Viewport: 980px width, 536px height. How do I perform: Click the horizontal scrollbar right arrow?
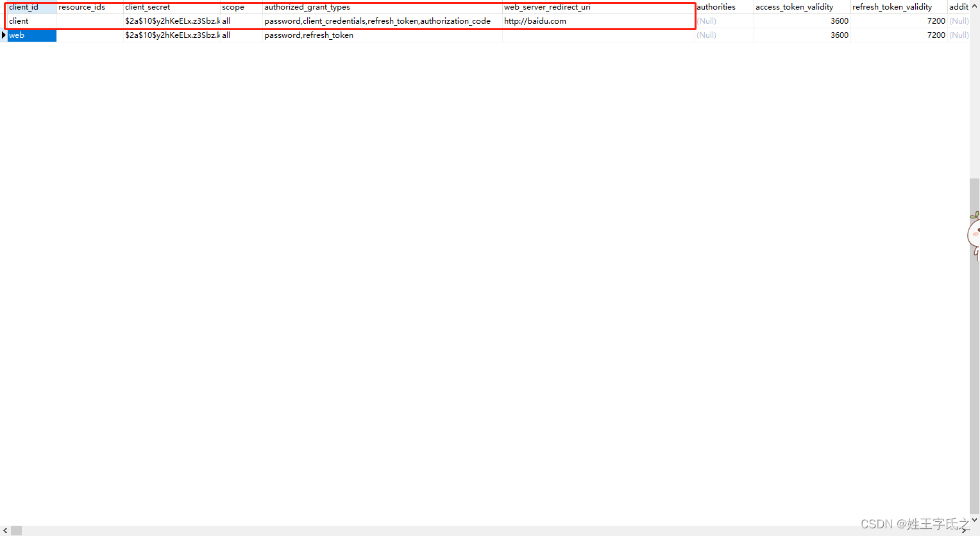pyautogui.click(x=965, y=531)
